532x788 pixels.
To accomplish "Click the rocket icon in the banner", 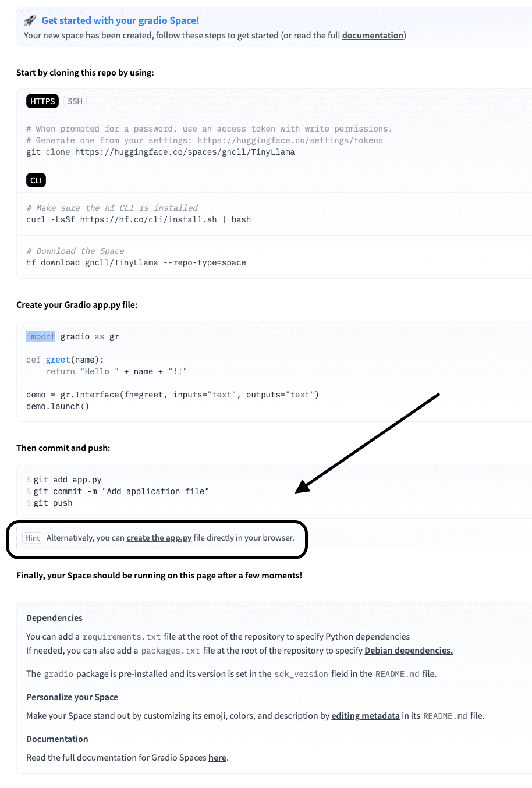I will pos(30,20).
